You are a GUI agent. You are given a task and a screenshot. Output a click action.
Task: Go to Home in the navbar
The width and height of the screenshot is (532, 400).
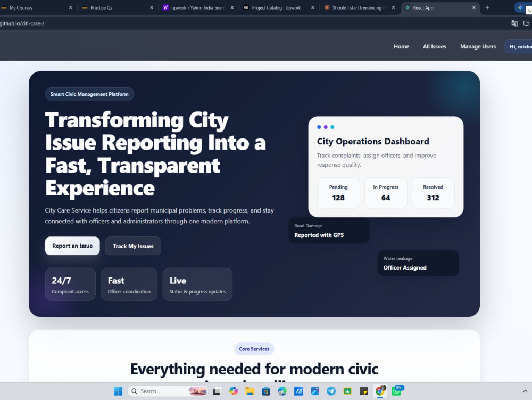coord(401,46)
